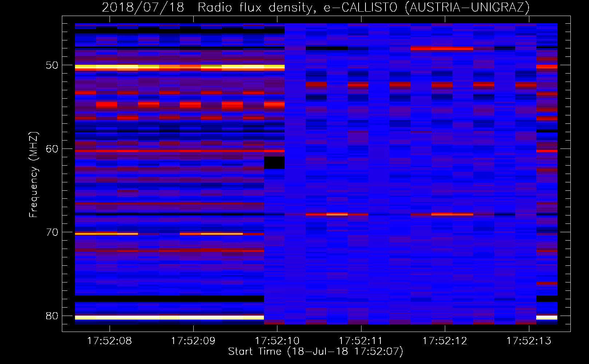
Task: Click the 80 frequency tick label
Action: click(x=52, y=316)
